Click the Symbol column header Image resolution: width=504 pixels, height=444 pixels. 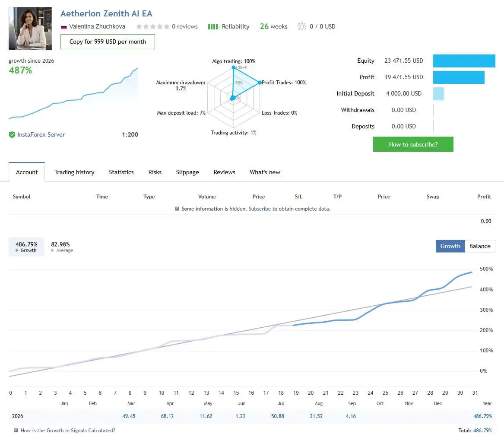tap(22, 197)
